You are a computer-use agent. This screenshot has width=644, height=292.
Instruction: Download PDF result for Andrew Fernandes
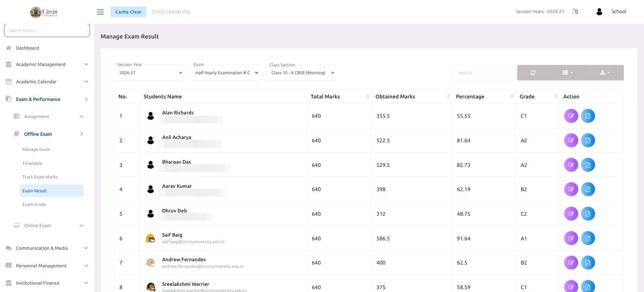pos(588,262)
